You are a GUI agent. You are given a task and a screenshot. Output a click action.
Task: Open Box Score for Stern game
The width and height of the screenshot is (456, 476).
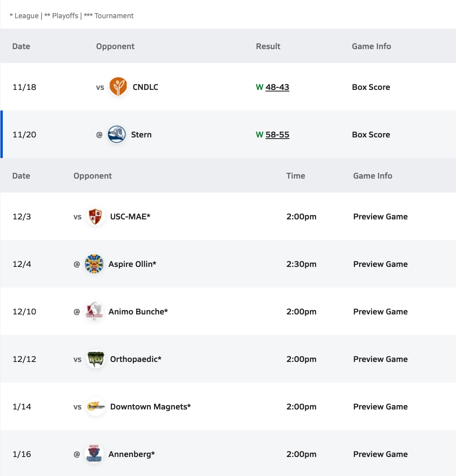(371, 135)
